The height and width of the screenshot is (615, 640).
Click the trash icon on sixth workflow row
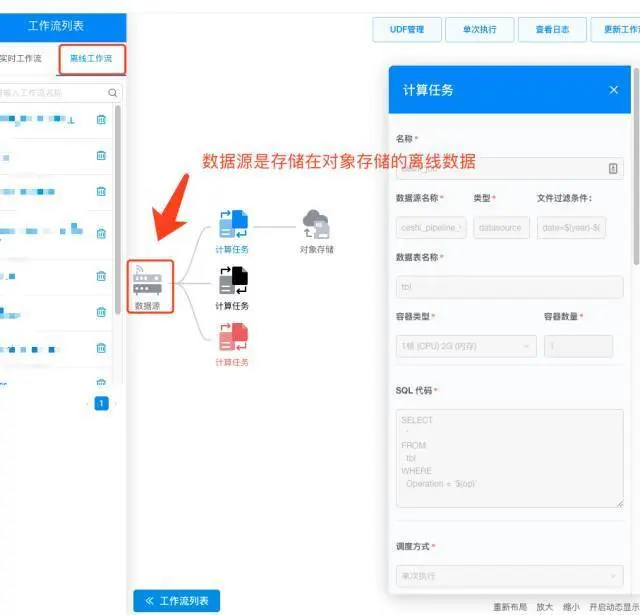point(101,312)
